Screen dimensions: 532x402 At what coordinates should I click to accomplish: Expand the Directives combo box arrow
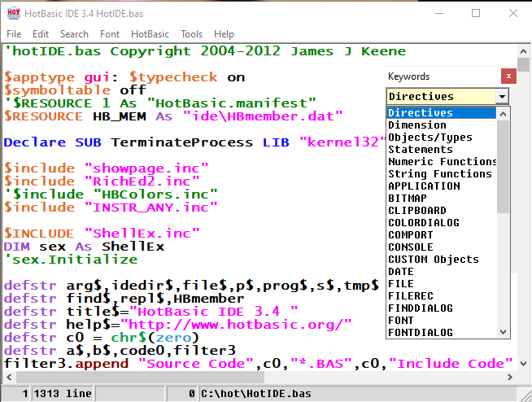click(502, 97)
